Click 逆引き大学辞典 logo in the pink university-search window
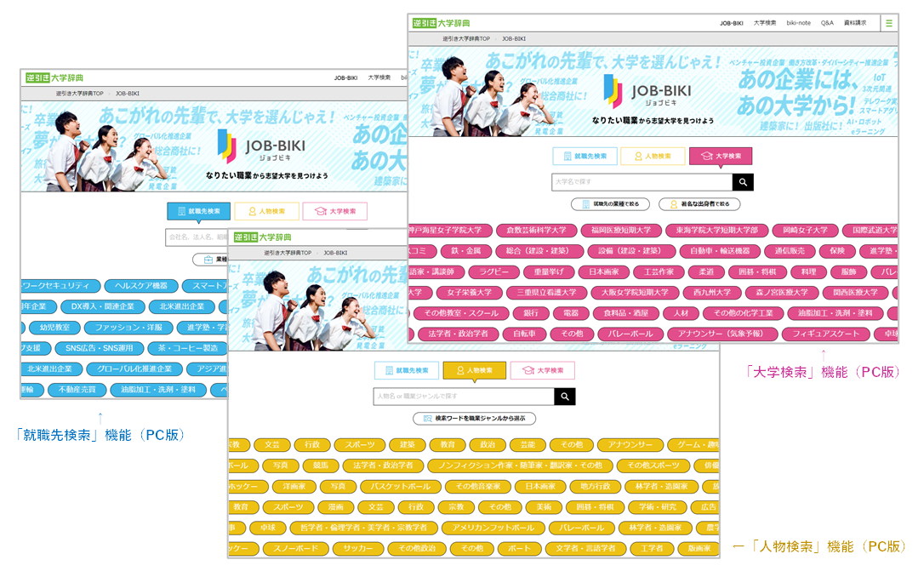 tap(442, 23)
